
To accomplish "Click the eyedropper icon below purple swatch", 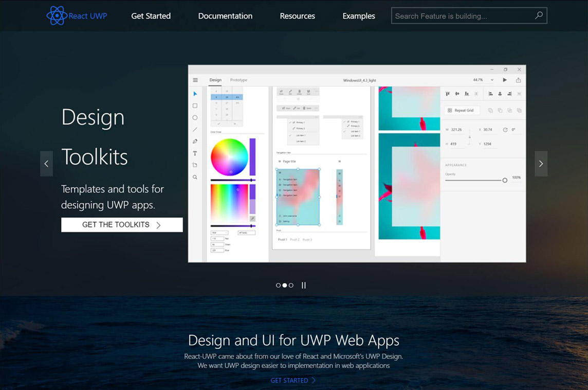I will pos(252,219).
